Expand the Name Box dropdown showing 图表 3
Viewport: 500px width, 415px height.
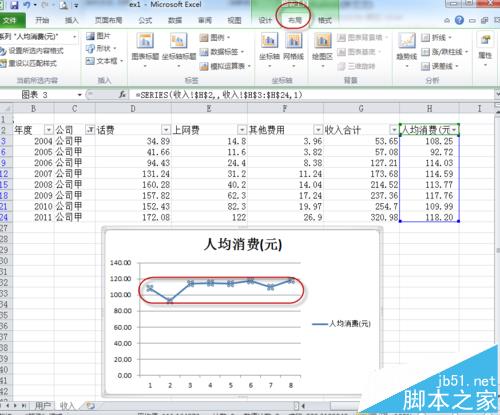[79, 95]
